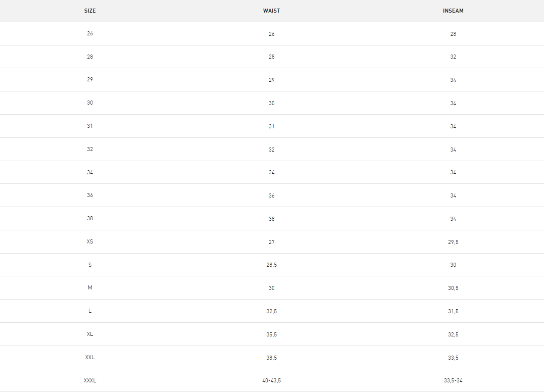Click the WAIST column header
The height and width of the screenshot is (392, 544).
click(271, 11)
